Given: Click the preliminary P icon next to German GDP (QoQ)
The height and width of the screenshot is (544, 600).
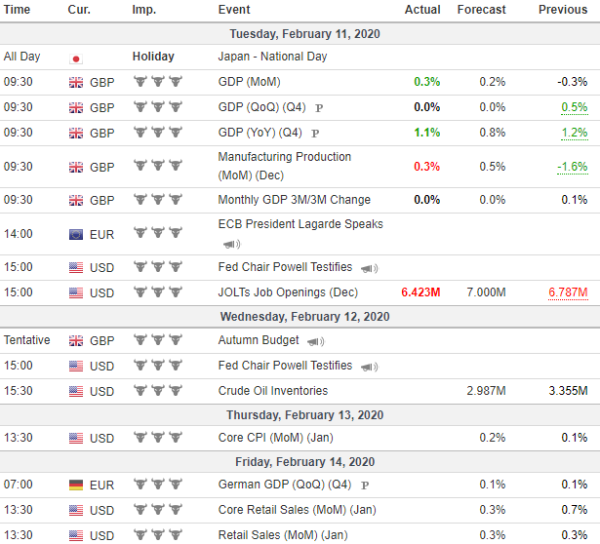Looking at the screenshot, I should tap(365, 485).
